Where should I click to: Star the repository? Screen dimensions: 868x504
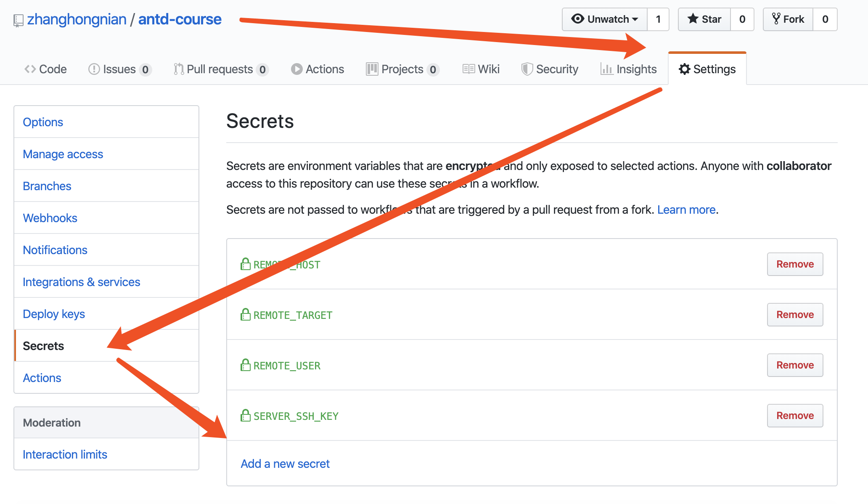coord(704,19)
